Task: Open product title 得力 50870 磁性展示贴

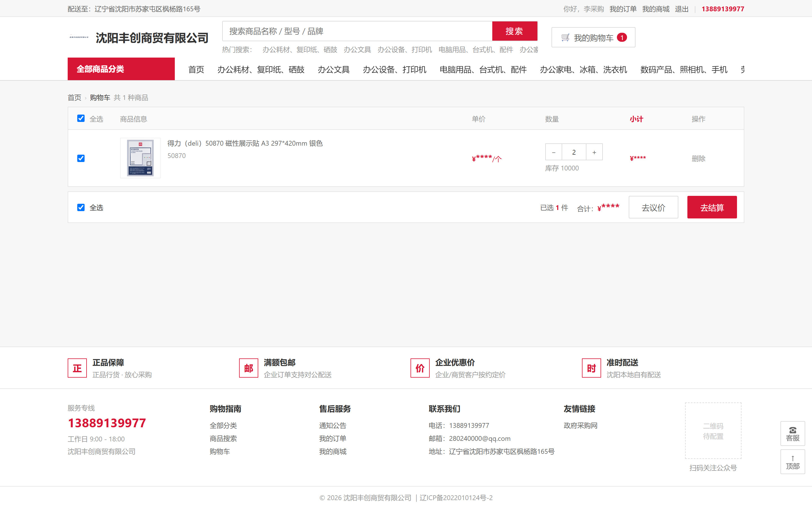Action: coord(245,143)
